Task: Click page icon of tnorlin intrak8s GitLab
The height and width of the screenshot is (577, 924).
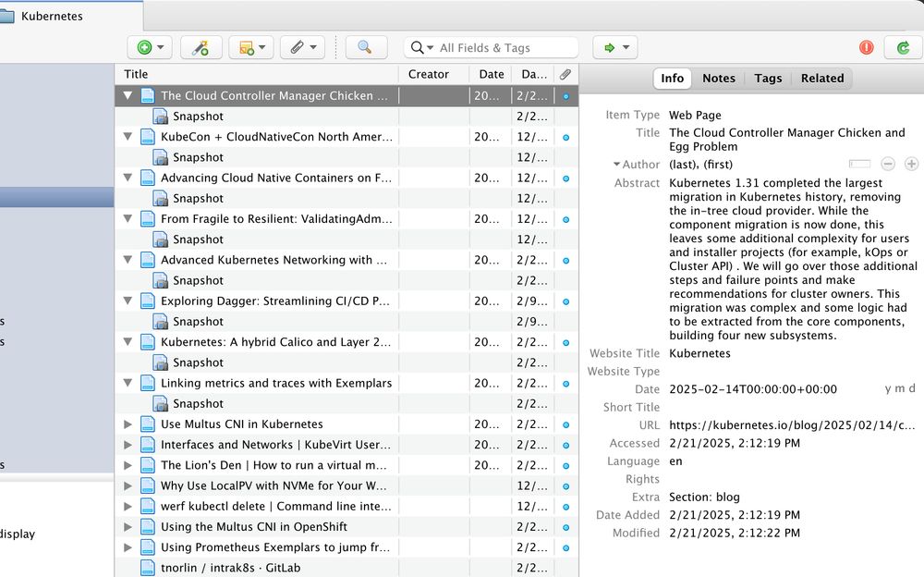Action: pyautogui.click(x=148, y=568)
